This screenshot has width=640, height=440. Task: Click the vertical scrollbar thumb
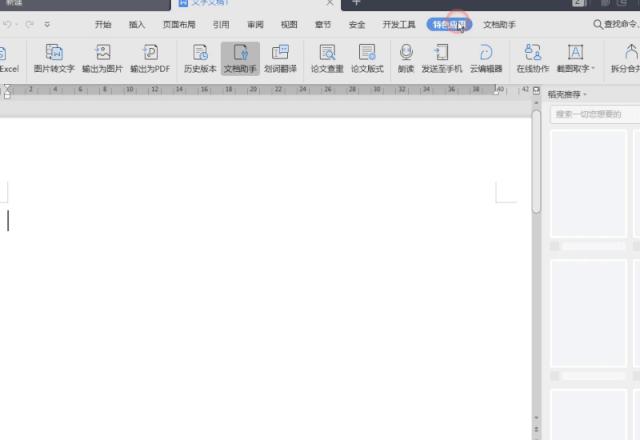click(536, 161)
